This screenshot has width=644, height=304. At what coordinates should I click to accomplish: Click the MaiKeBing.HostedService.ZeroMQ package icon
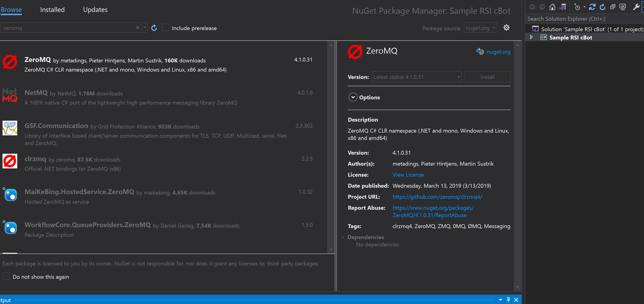10,194
